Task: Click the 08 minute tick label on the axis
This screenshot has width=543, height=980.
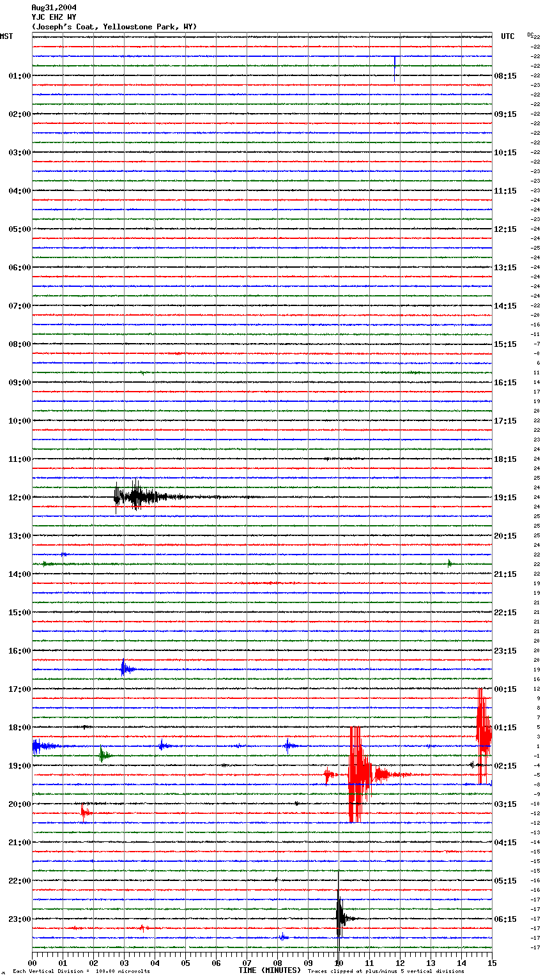Action: (277, 962)
